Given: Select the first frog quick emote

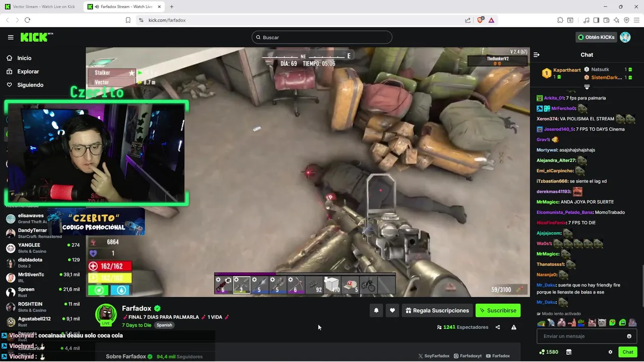Looking at the screenshot, I should point(541,323).
